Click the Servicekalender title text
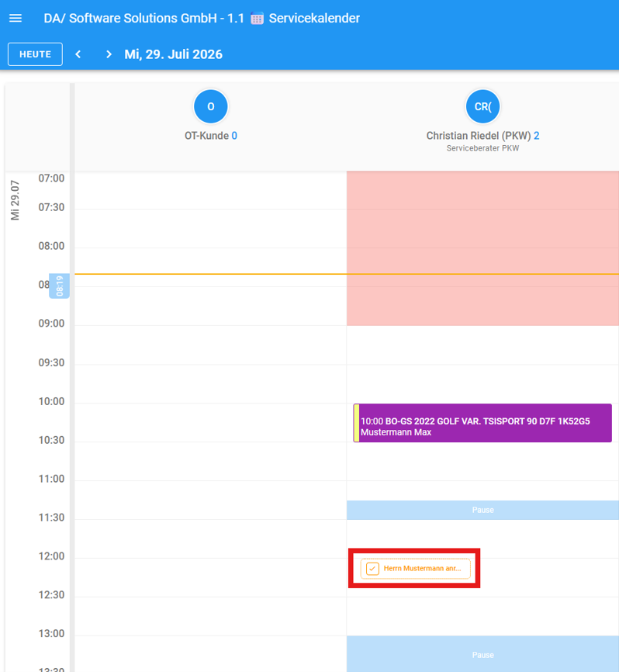619x672 pixels. pos(314,19)
